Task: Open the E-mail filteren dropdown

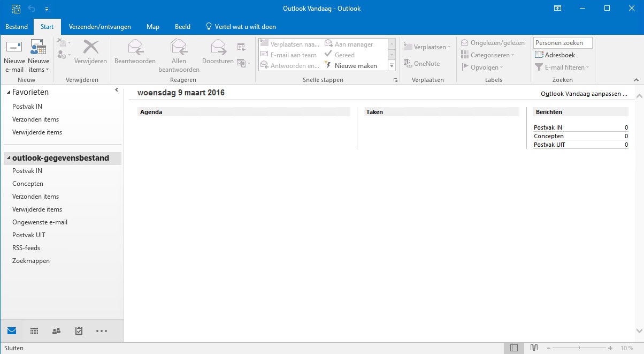Action: 562,67
